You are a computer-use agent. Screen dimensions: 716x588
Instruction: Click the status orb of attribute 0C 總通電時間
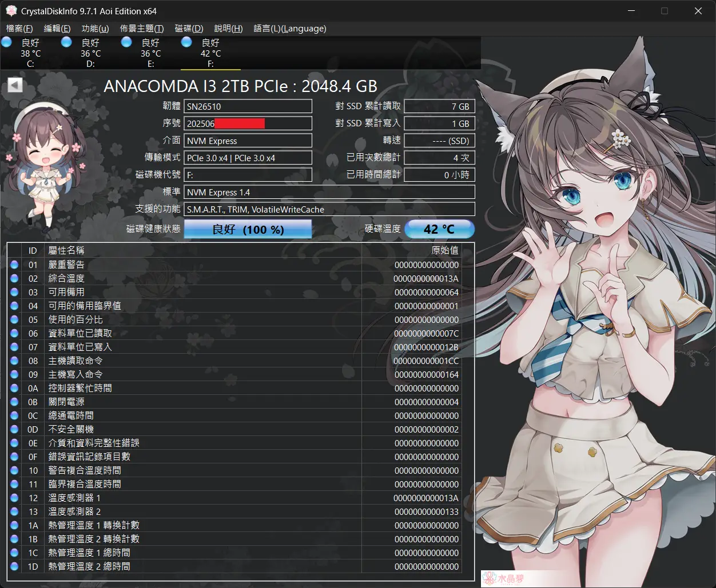pos(14,415)
